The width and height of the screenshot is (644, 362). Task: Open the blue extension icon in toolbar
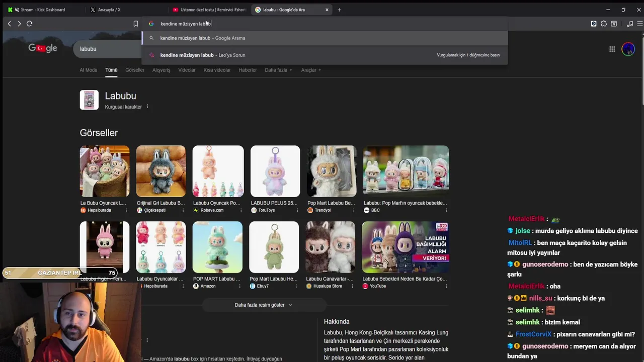[594, 24]
